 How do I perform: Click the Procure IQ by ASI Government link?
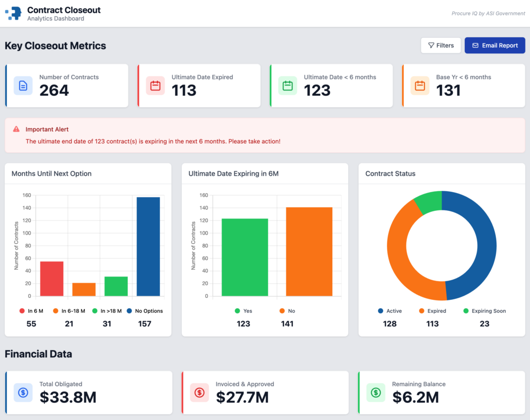[x=481, y=13]
